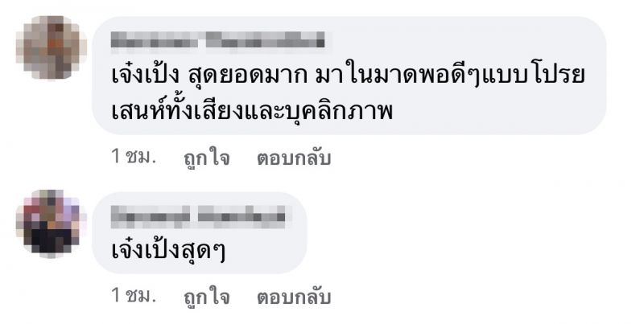Open the first commenter's pixelated profile picture
This screenshot has height=324, width=644.
pos(52,47)
